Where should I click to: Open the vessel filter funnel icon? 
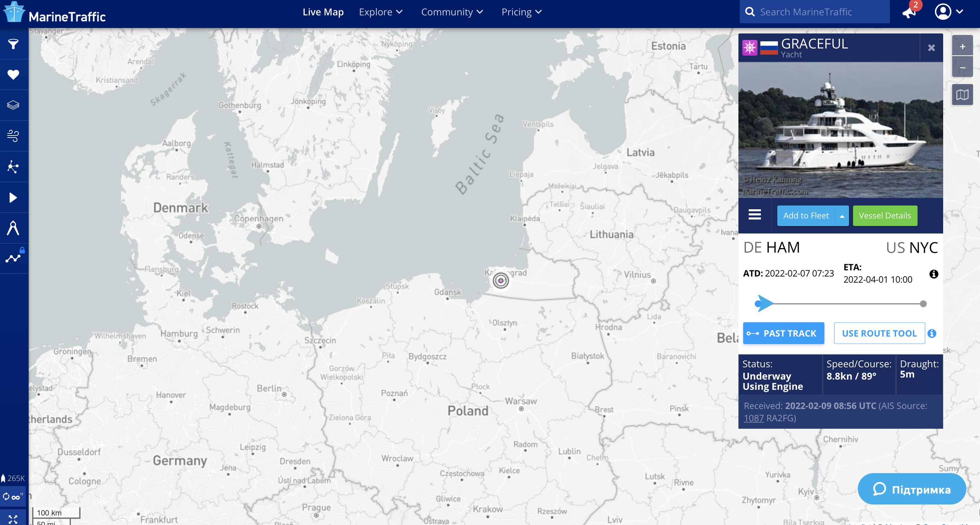(13, 44)
